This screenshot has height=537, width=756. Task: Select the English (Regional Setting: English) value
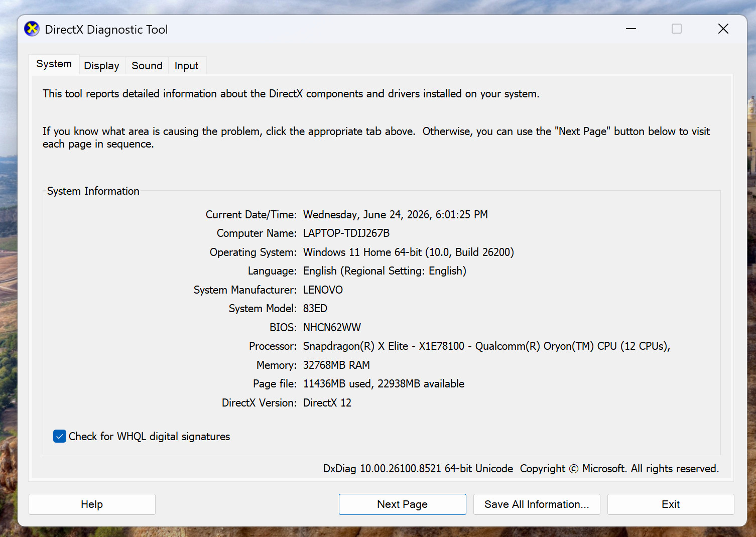[x=385, y=271]
